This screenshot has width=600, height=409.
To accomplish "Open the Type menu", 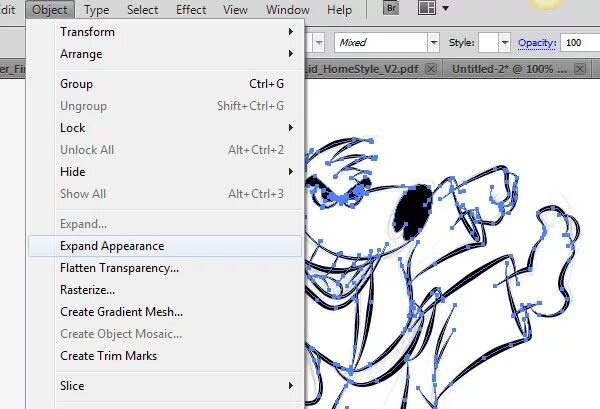I will [96, 10].
